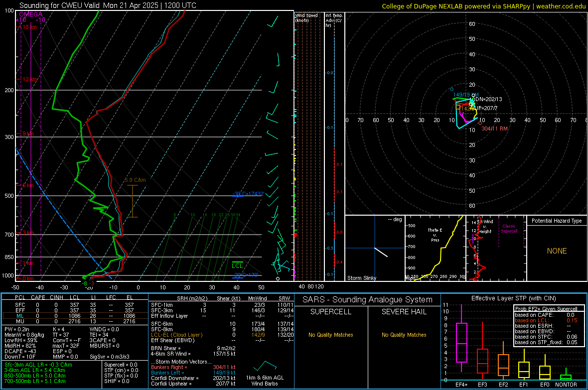588x390 pixels.
Task: Click the '850-500mb LR = 5.0 C/km' line
Action: coord(35,376)
